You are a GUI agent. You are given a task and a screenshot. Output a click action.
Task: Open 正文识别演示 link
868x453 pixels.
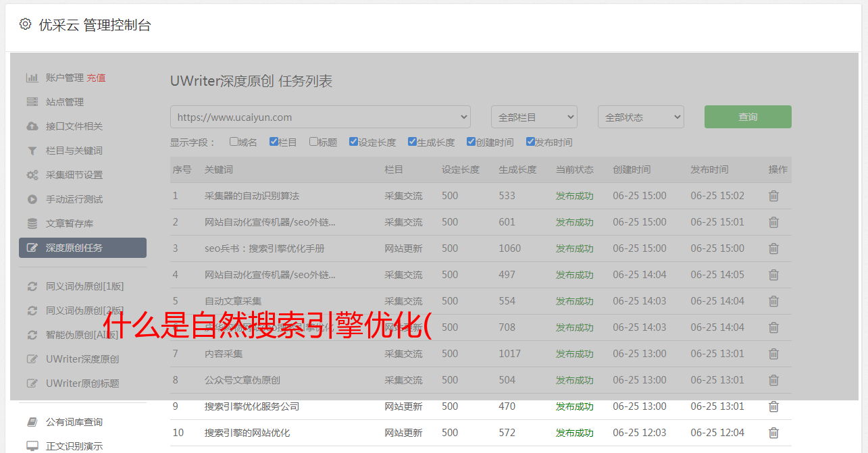pos(74,446)
